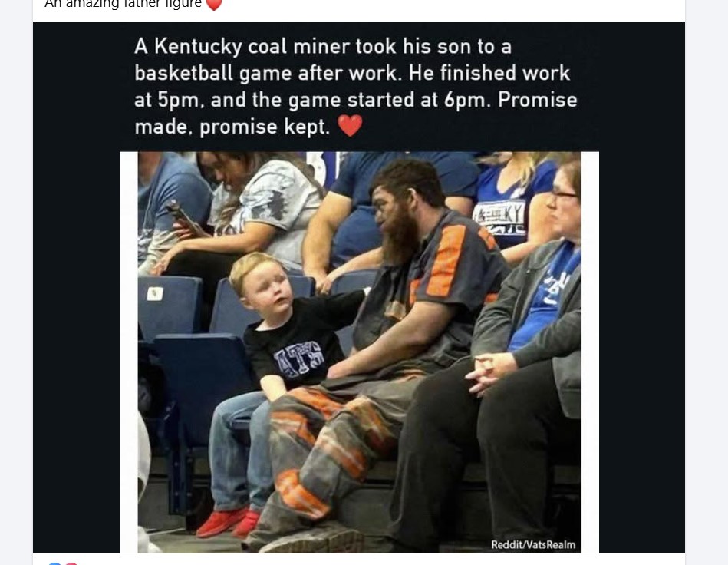The width and height of the screenshot is (728, 565).
Task: Click the blue Like reaction icon
Action: tap(54, 563)
